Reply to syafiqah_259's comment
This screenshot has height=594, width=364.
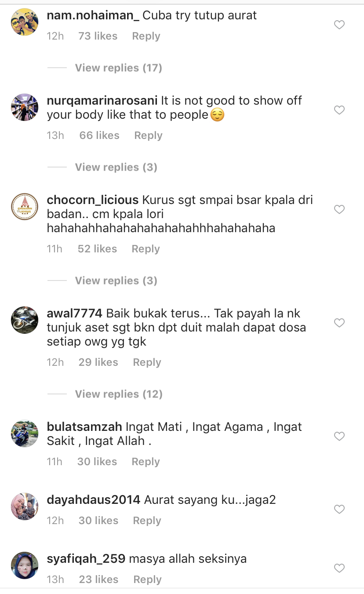(147, 579)
